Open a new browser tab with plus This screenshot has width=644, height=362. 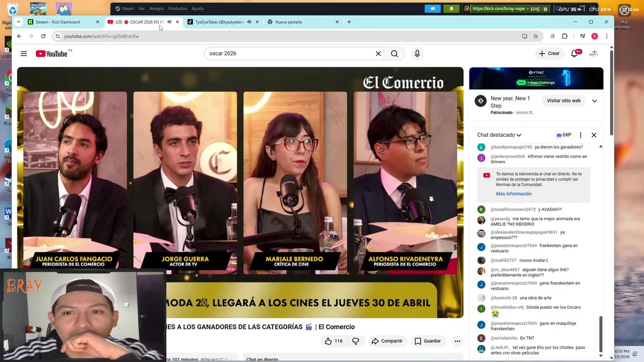[349, 22]
